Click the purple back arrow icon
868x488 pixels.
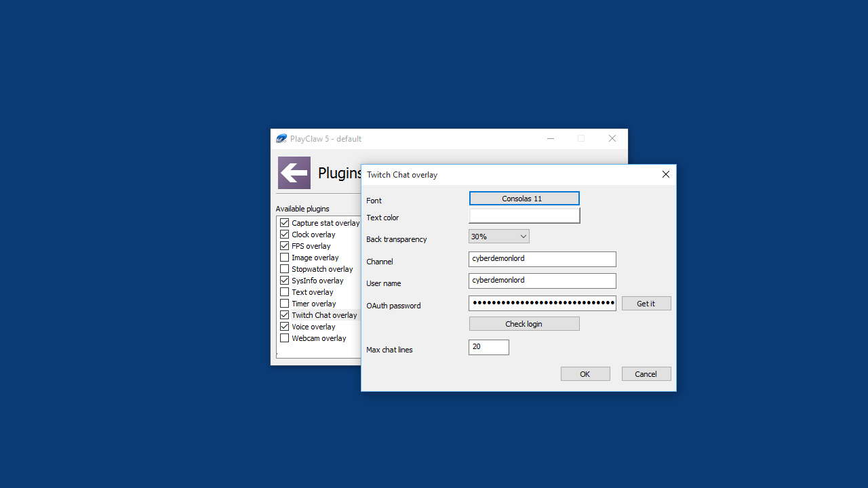click(294, 173)
